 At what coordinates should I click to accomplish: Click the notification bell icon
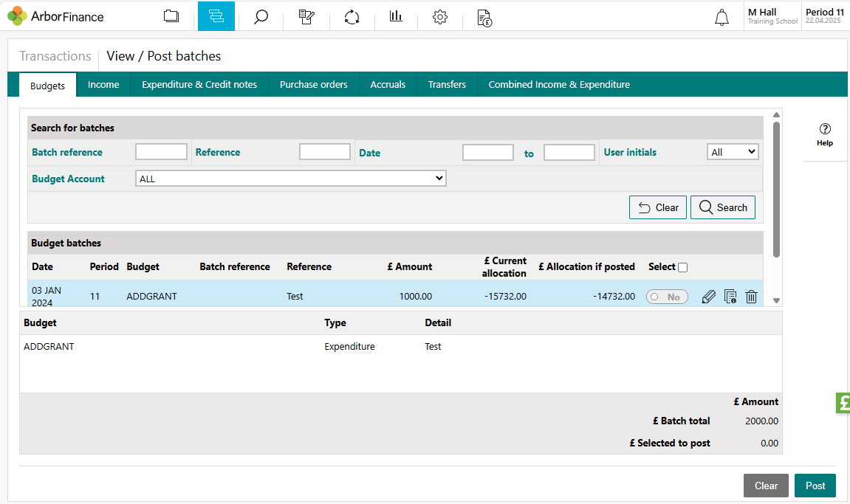722,18
